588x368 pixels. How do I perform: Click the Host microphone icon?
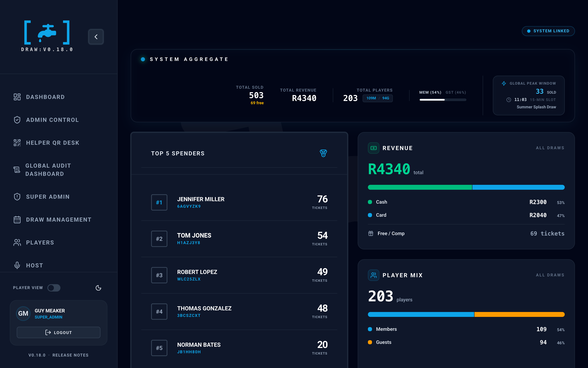[17, 265]
